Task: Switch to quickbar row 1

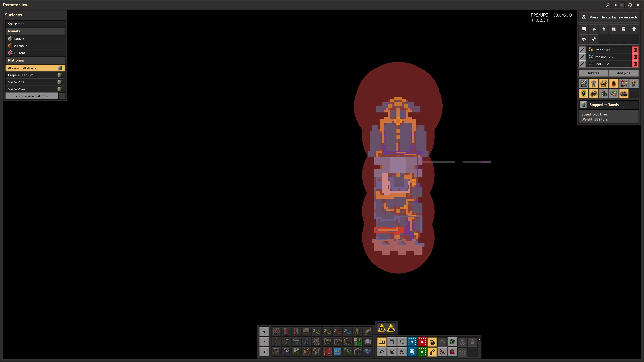Action: 264,332
